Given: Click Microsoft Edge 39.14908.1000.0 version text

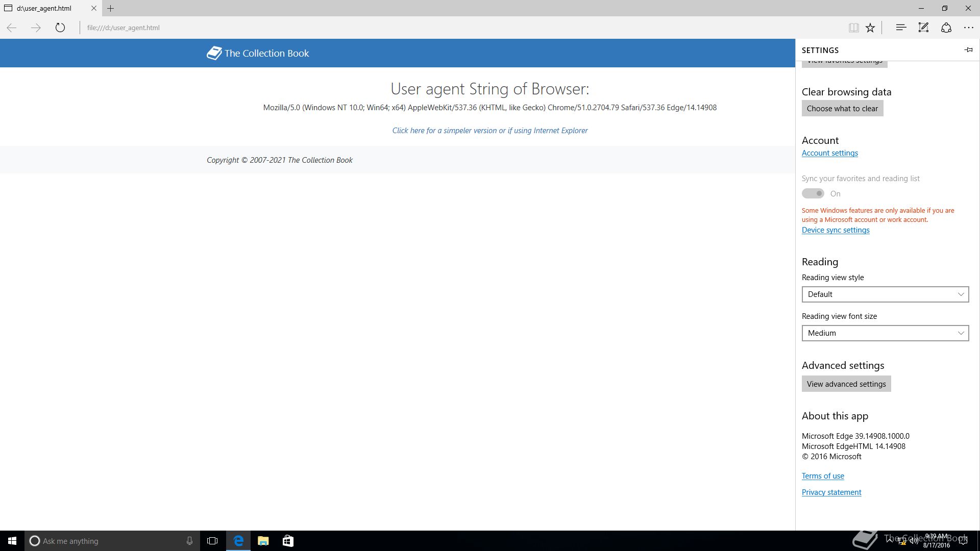Looking at the screenshot, I should 855,436.
